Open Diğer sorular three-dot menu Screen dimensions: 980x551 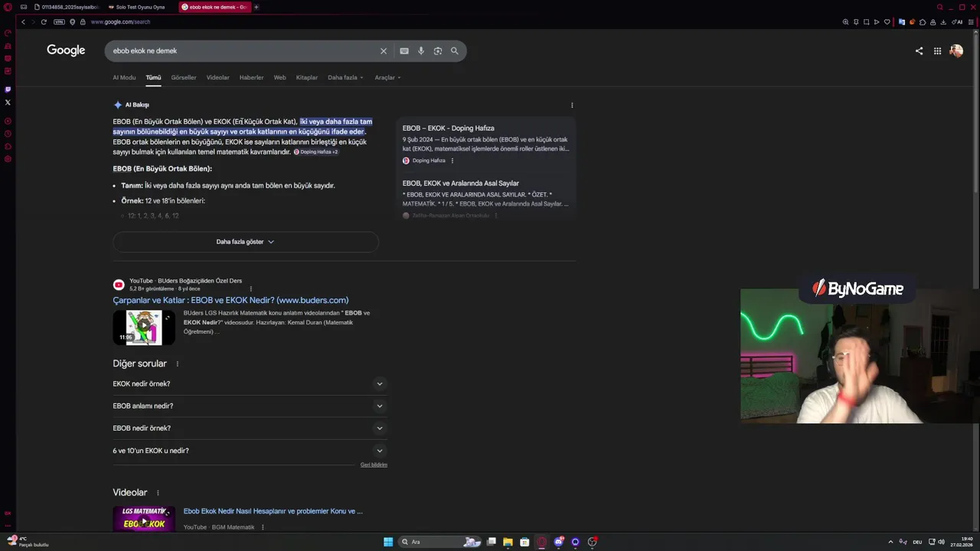[x=177, y=364]
